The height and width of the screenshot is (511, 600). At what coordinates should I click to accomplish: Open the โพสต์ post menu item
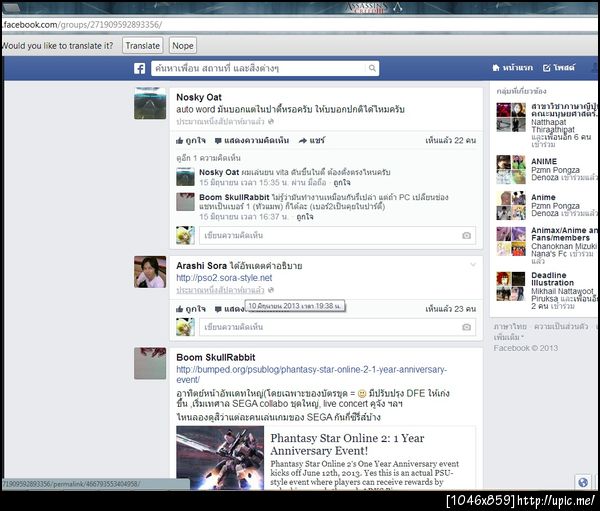coord(559,68)
